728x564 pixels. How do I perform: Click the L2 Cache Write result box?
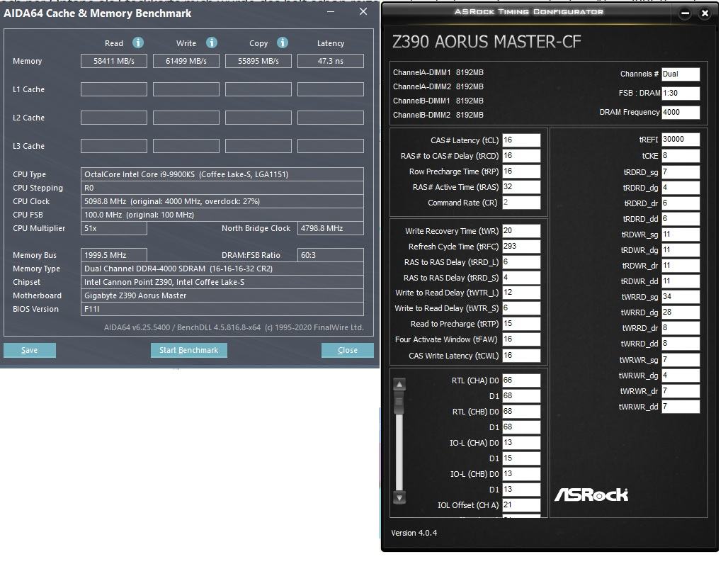(x=186, y=118)
